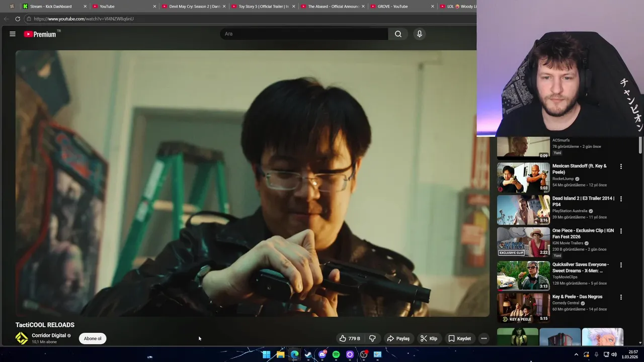Visit the PlayStation Australia channel
The image size is (644, 362).
click(570, 211)
